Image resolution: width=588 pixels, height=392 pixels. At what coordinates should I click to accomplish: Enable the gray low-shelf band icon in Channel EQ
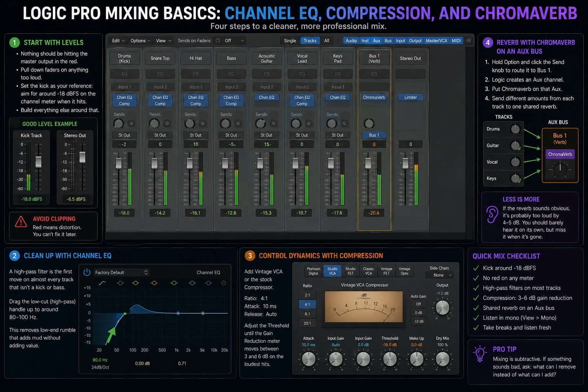(x=120, y=283)
